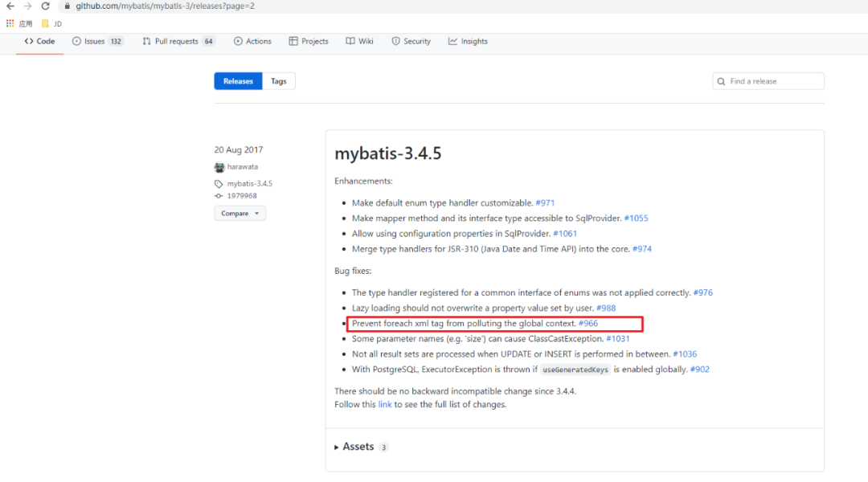The height and width of the screenshot is (482, 868).
Task: Click the browser back arrow
Action: point(10,6)
